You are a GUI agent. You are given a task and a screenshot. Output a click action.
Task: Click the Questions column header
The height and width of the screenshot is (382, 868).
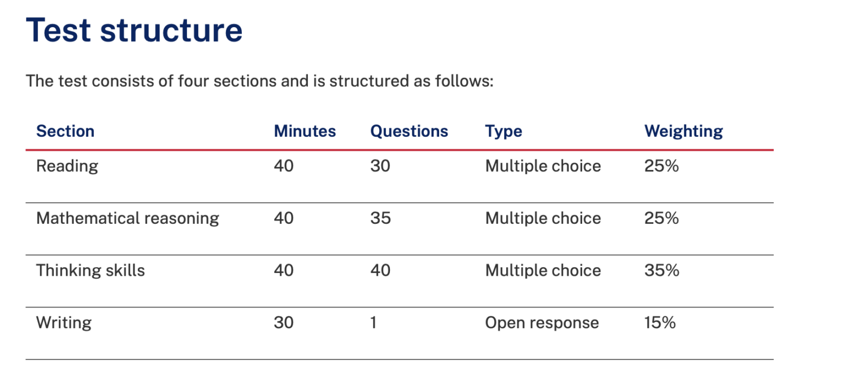pyautogui.click(x=409, y=132)
